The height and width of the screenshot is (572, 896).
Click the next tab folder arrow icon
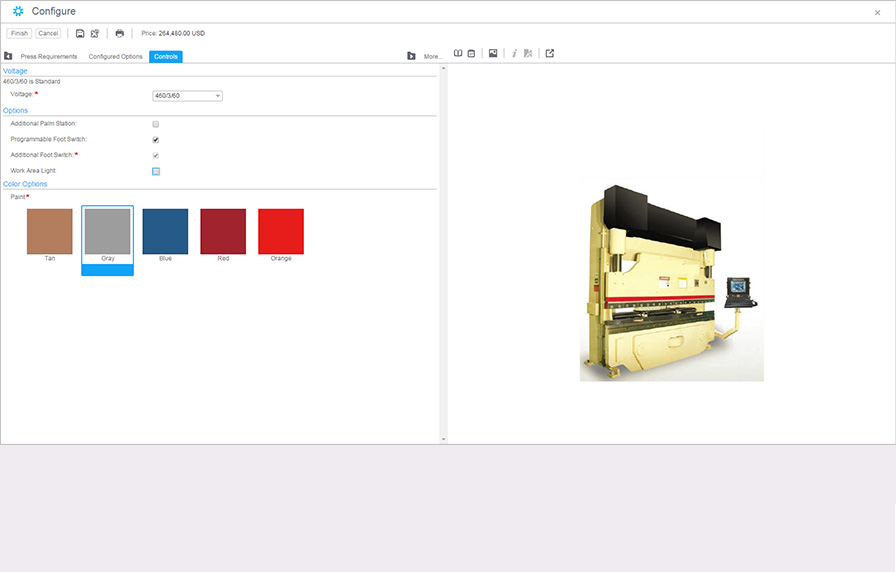pyautogui.click(x=411, y=56)
